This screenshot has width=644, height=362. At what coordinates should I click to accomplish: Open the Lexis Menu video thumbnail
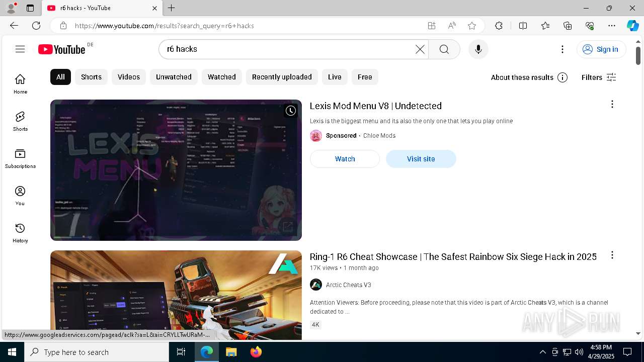176,170
